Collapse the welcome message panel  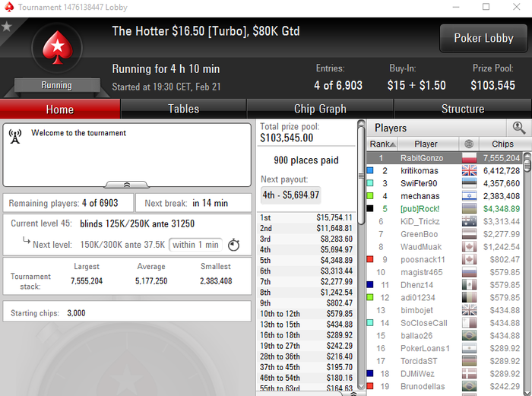click(x=127, y=185)
